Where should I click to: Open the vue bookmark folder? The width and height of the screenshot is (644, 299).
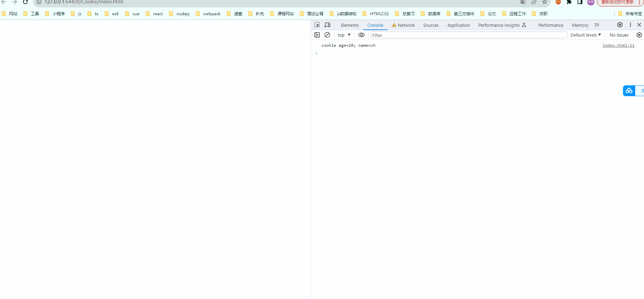point(132,14)
